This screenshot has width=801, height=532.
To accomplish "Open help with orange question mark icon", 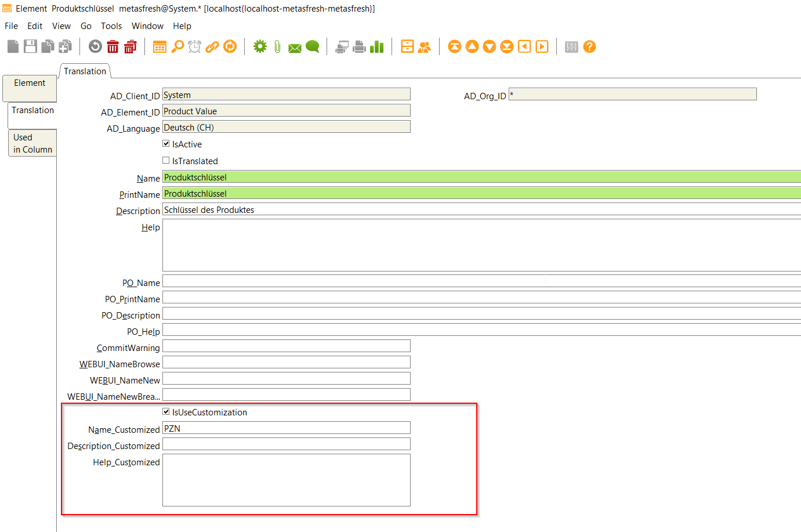I will pyautogui.click(x=589, y=46).
